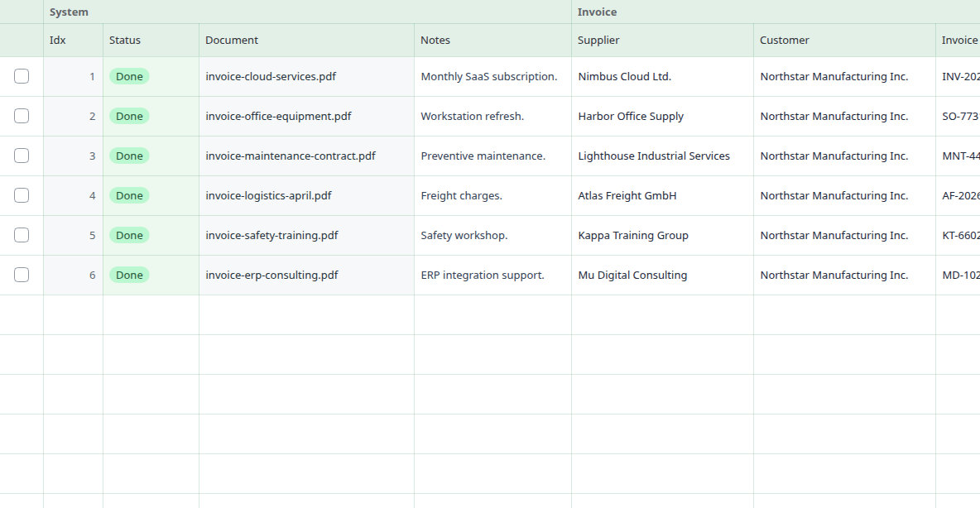Click the Supplier column header
Viewport: 980px width, 508px height.
coord(662,40)
